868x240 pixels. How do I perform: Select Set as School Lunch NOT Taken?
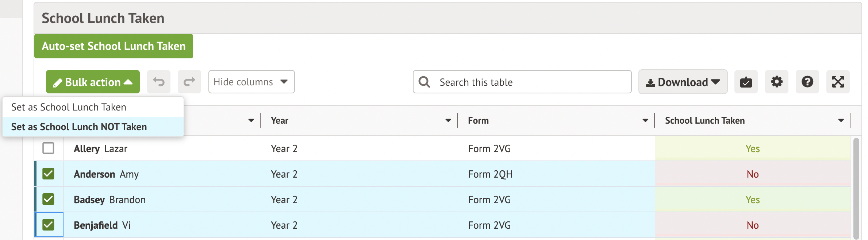79,127
